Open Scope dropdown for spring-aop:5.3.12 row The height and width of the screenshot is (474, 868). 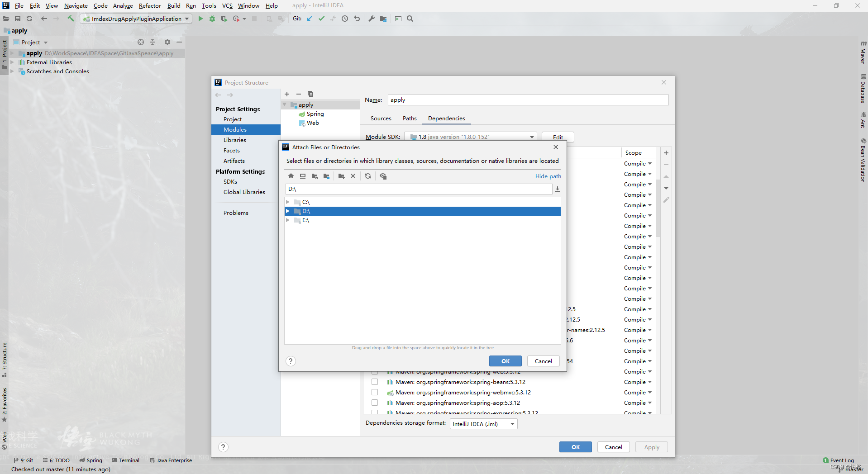pyautogui.click(x=638, y=403)
